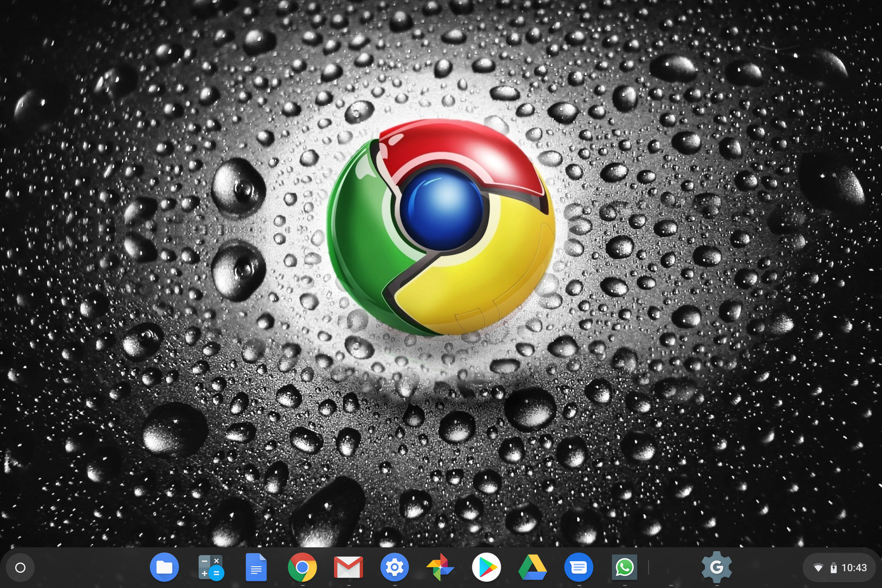Open Gmail from the shelf

[349, 568]
